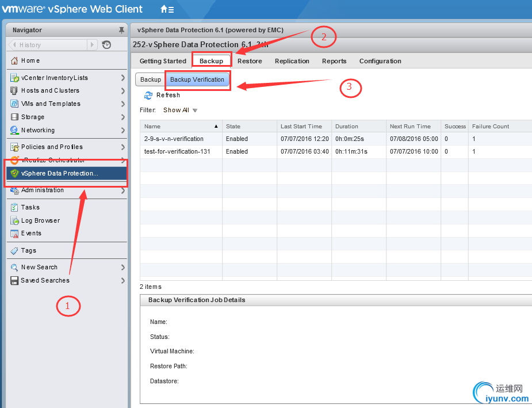Sort by the Name column header
532x408 pixels.
click(x=181, y=126)
